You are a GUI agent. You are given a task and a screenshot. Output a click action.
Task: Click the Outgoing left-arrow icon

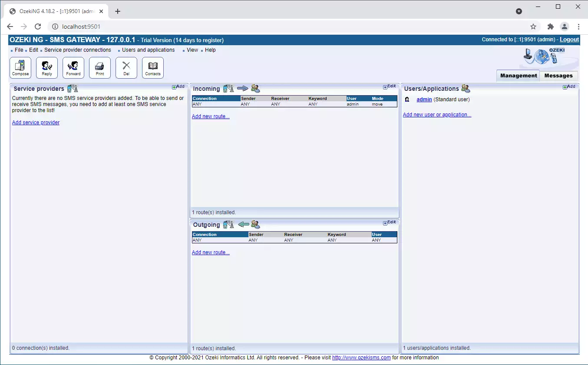click(x=244, y=225)
